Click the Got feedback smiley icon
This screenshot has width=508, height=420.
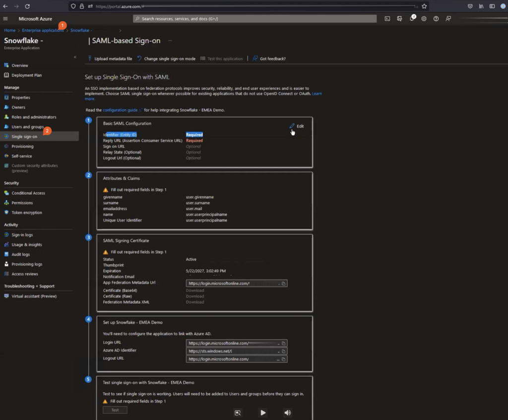point(254,58)
